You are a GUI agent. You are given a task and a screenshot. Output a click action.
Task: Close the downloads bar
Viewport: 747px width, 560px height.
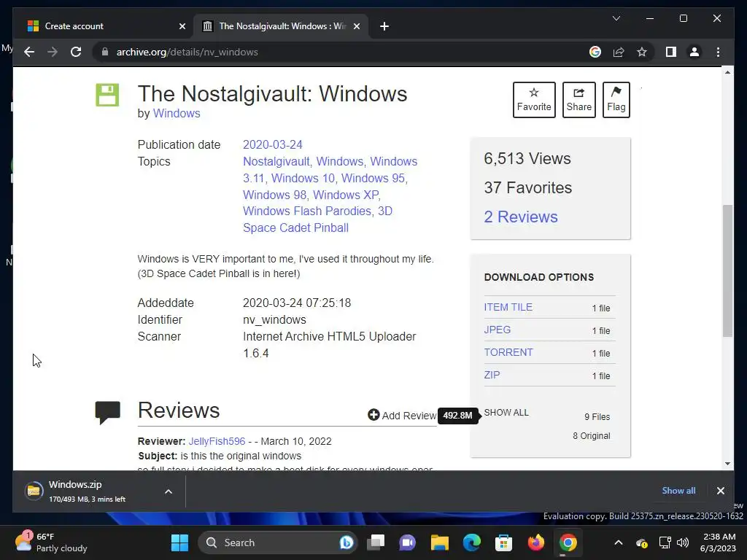[x=720, y=491]
